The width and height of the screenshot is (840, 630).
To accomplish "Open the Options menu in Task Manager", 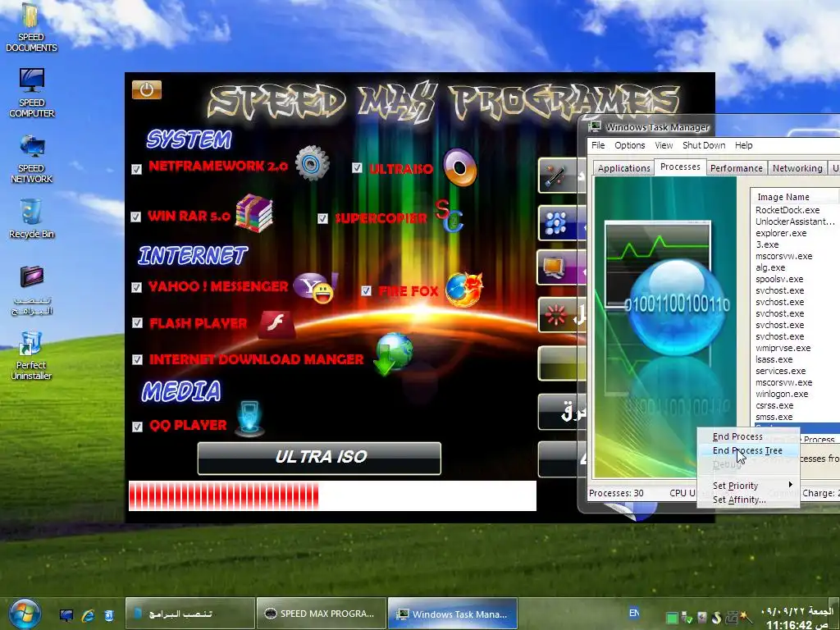I will pos(629,145).
